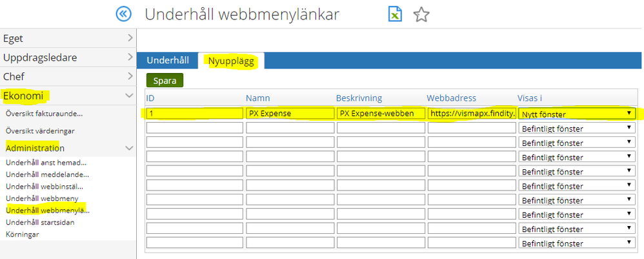Expand the Uppdragsledare menu section
644x259 pixels.
[67, 57]
